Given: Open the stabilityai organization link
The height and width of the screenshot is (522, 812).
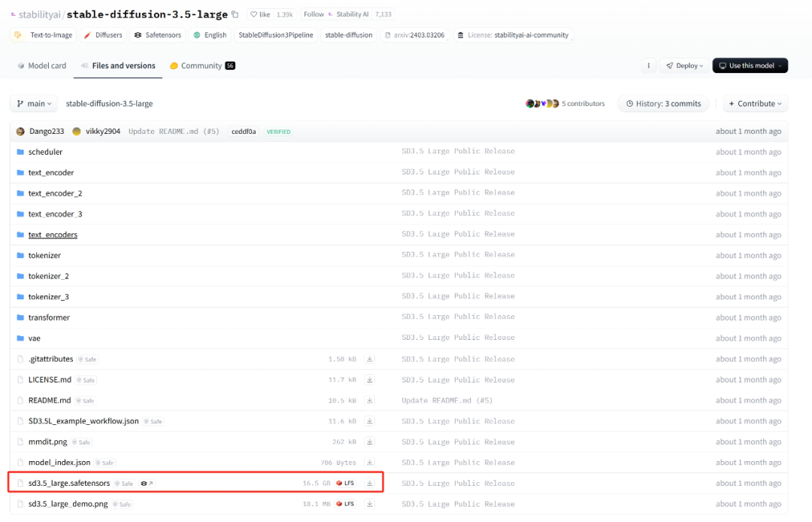Looking at the screenshot, I should coord(39,14).
